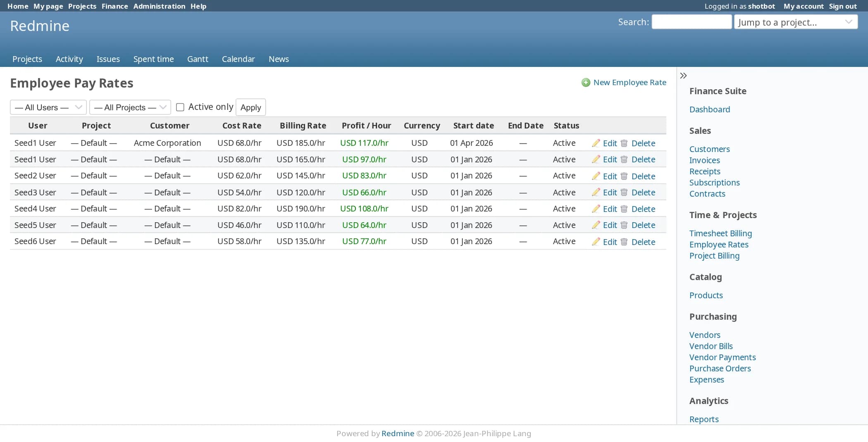Click the Search input field
The height and width of the screenshot is (442, 868).
click(692, 22)
